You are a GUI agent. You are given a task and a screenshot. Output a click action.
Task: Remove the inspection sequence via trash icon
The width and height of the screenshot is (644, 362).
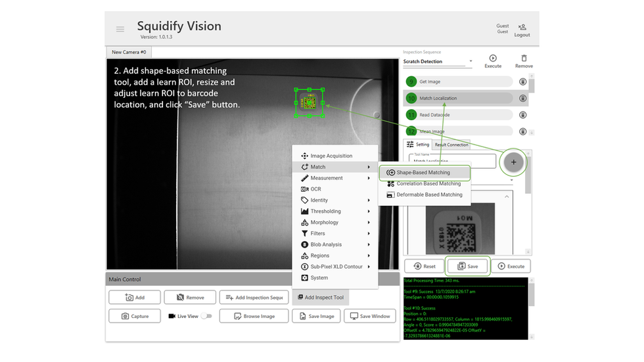tap(524, 61)
